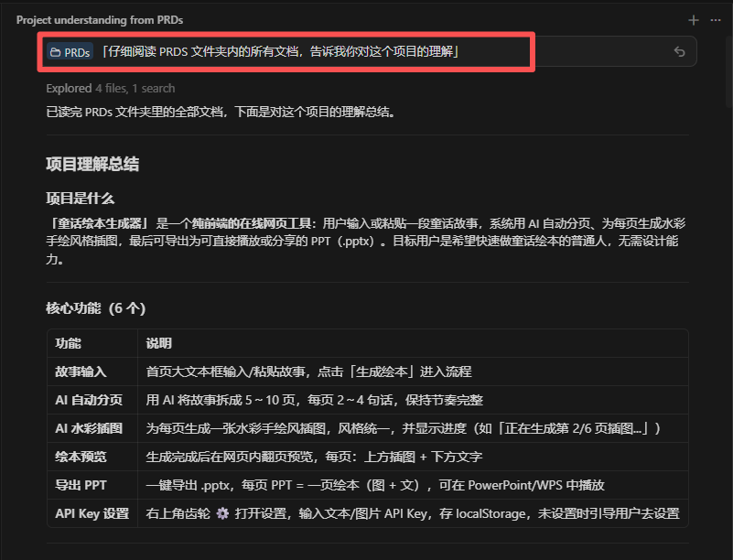Click the revert arrow icon in the prompt box
Viewport: 733px width, 560px height.
pyautogui.click(x=679, y=52)
